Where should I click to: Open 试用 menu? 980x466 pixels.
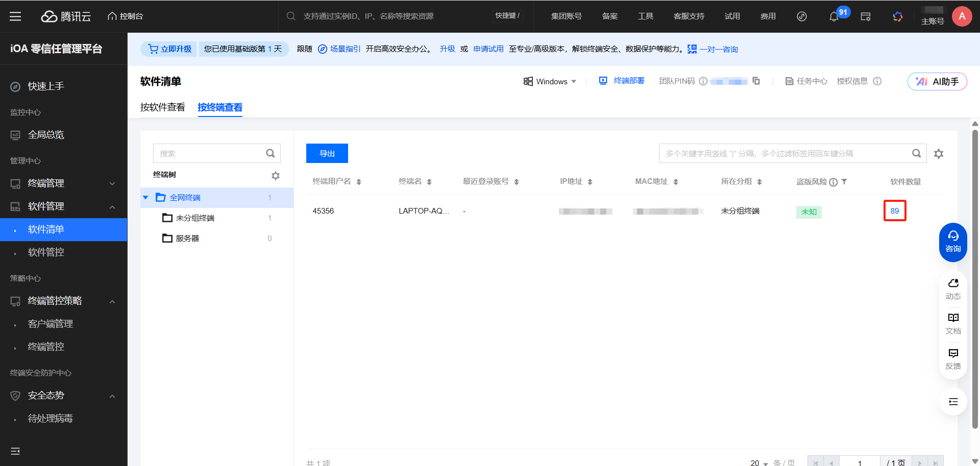[x=732, y=16]
